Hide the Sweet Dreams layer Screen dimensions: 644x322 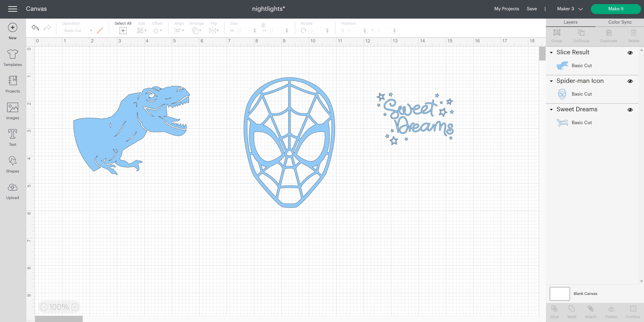[630, 110]
